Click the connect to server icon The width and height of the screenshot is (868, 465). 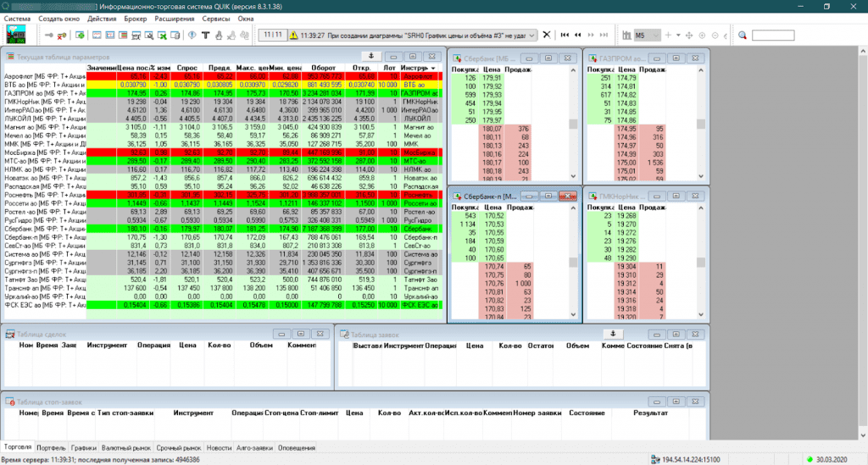[50, 35]
